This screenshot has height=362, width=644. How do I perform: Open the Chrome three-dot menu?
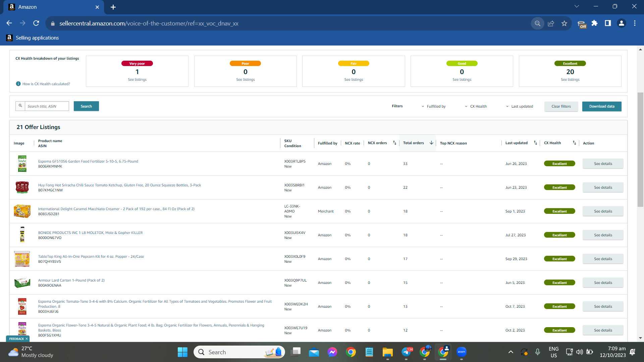point(635,23)
